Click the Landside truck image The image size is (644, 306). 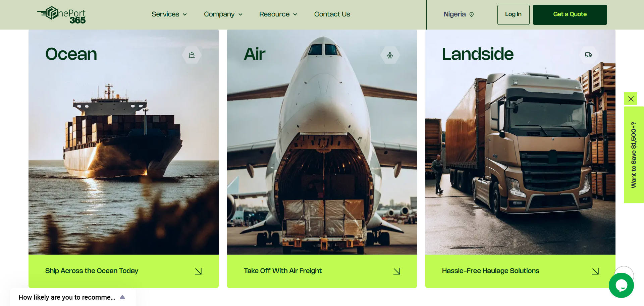click(x=520, y=142)
